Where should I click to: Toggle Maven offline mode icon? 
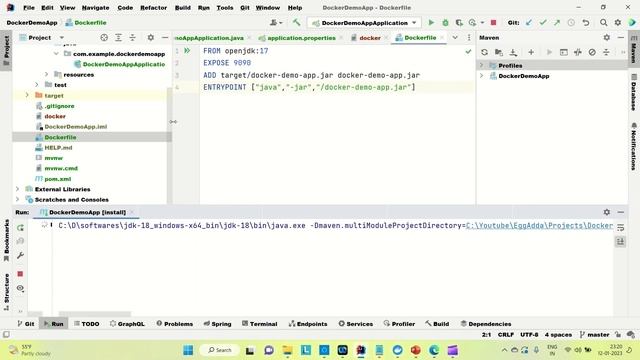point(578,52)
